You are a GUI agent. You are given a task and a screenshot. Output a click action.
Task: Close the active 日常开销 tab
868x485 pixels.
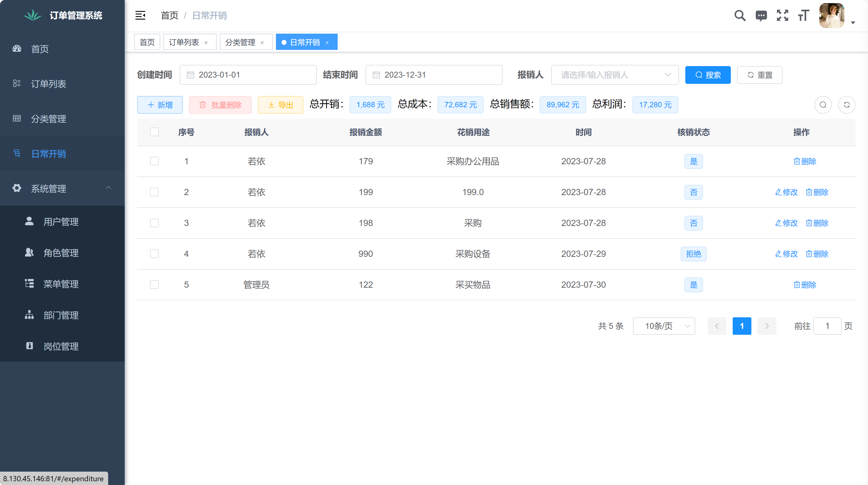327,42
